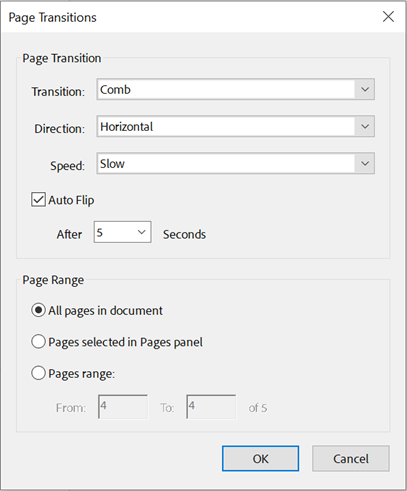
Task: Expand the Direction dropdown arrow
Action: coord(365,126)
